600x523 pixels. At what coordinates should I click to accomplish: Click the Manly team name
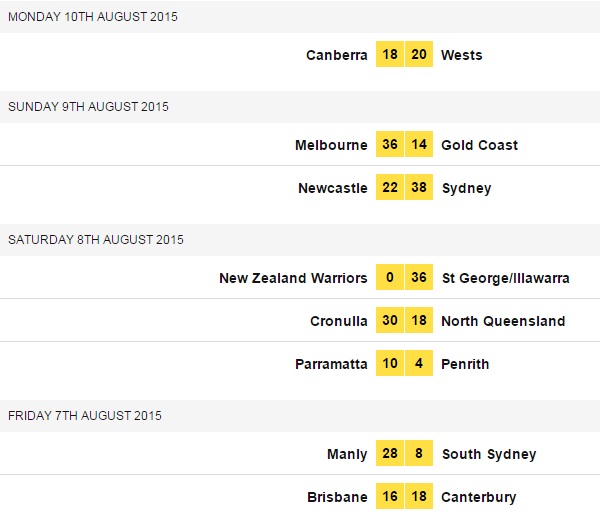click(x=347, y=454)
